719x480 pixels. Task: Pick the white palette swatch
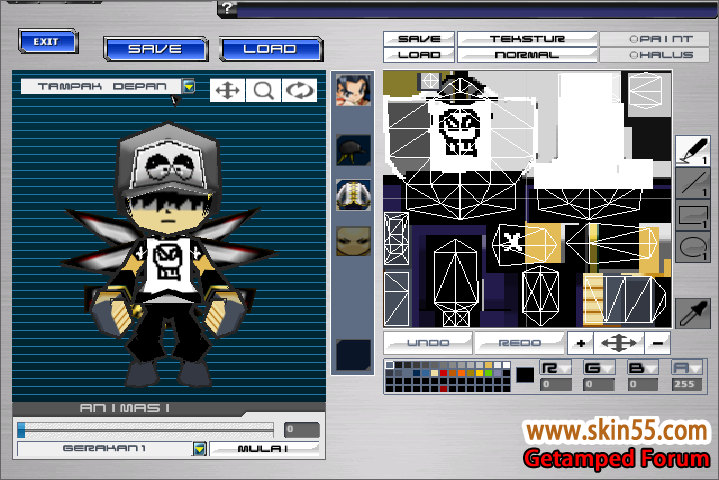coord(506,365)
